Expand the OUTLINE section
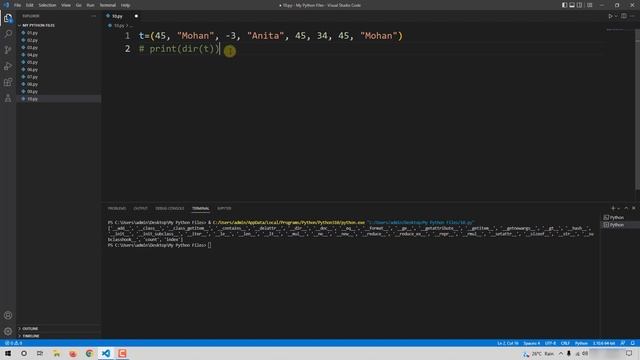 (30, 329)
